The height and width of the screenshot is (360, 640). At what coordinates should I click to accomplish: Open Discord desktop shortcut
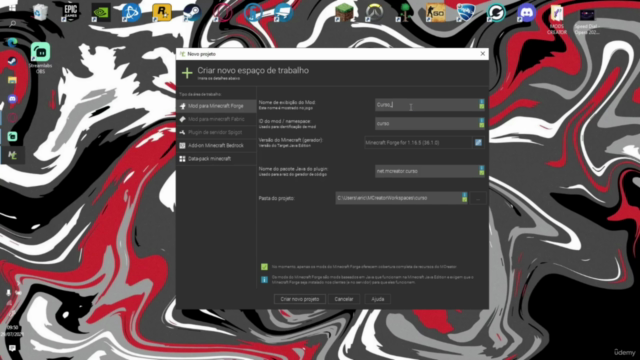click(x=527, y=13)
